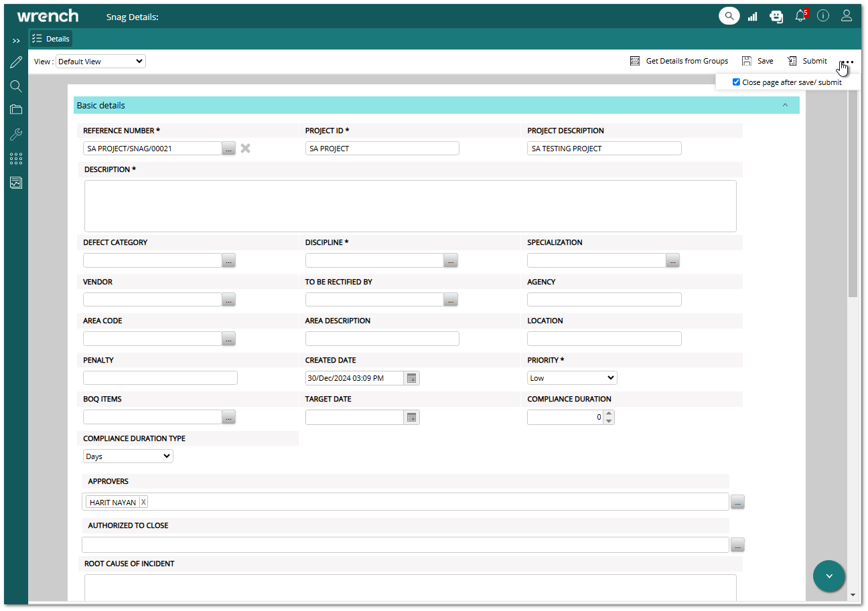Image resolution: width=868 pixels, height=611 pixels.
Task: Open the Created Date calendar picker
Action: tap(412, 378)
